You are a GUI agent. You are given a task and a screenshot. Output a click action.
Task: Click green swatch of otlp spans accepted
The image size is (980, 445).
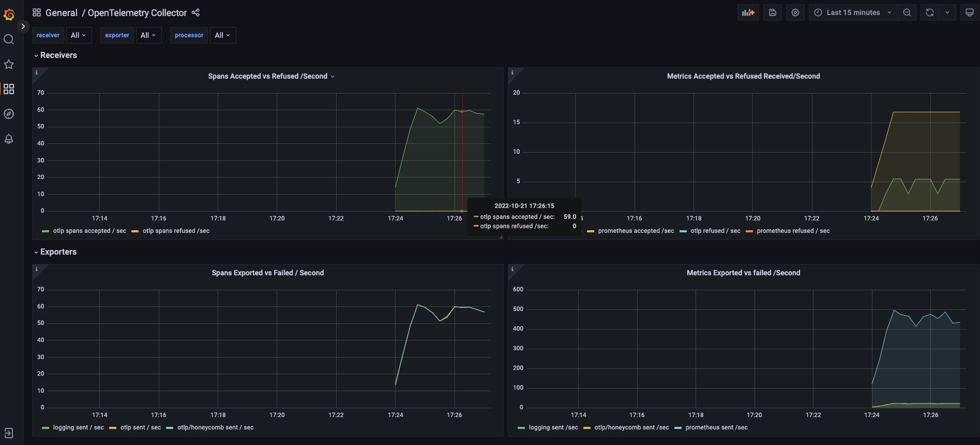tap(46, 231)
